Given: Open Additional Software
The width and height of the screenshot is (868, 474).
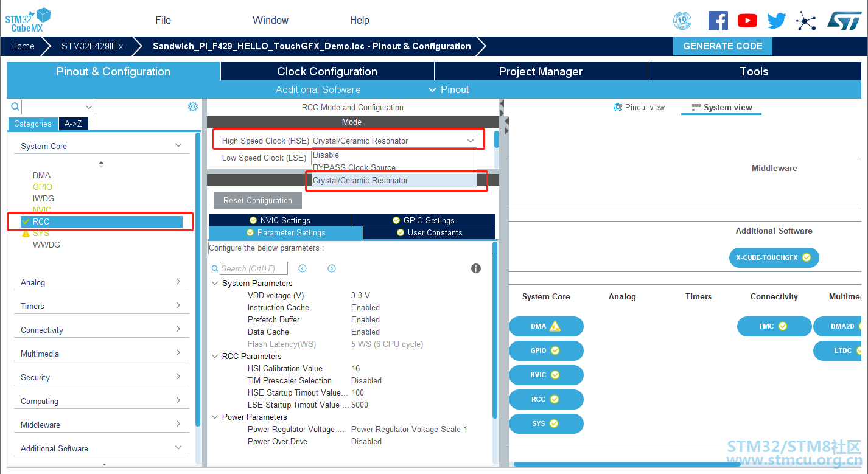Looking at the screenshot, I should click(318, 89).
